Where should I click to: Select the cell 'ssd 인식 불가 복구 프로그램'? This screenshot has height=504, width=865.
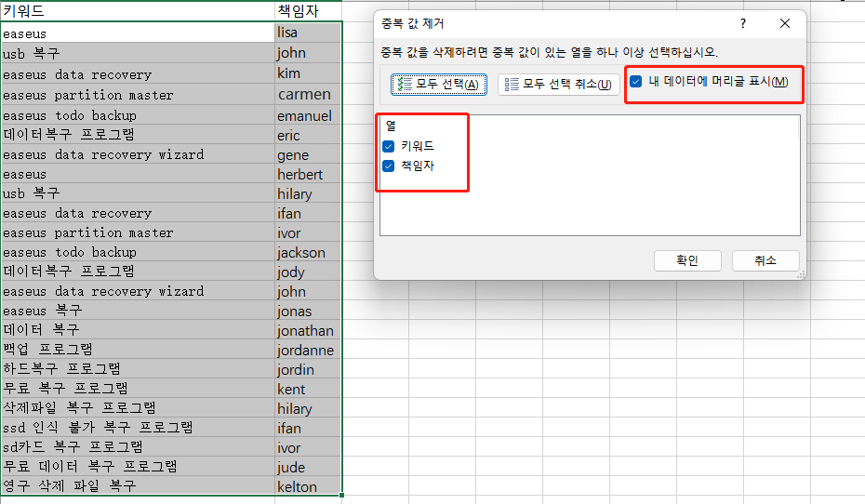138,428
